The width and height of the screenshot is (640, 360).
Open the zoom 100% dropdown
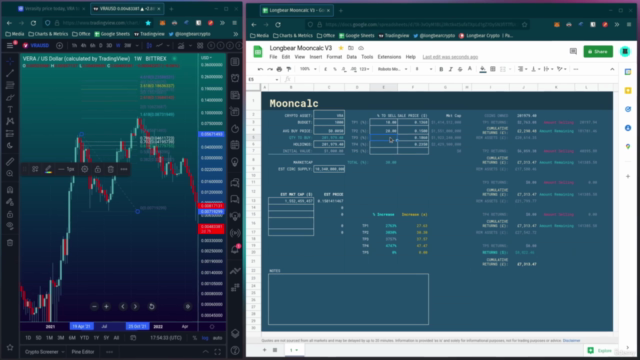(x=308, y=69)
